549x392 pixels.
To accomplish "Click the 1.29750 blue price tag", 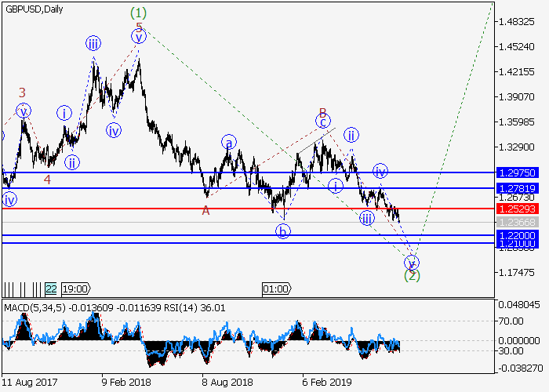I will tap(514, 172).
